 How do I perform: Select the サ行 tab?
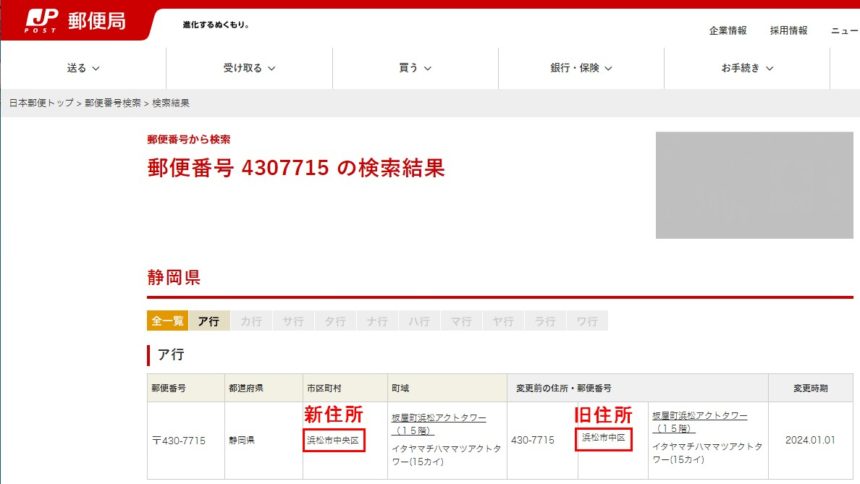[293, 321]
